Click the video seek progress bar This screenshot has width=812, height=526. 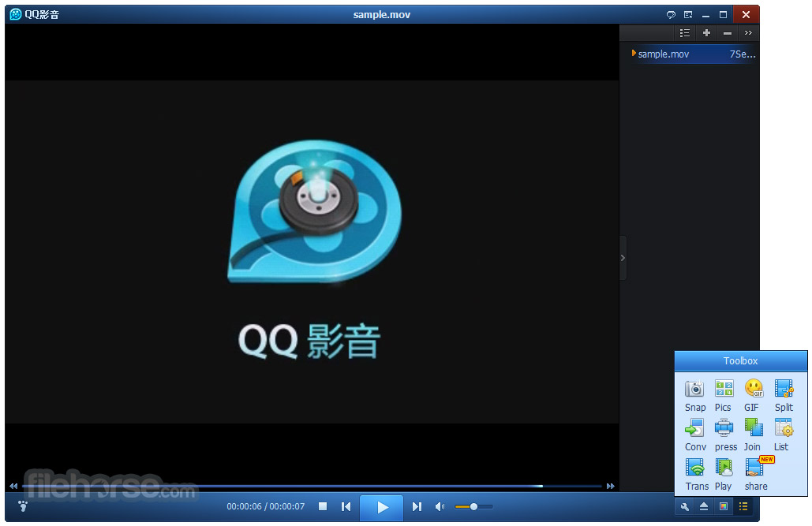312,486
